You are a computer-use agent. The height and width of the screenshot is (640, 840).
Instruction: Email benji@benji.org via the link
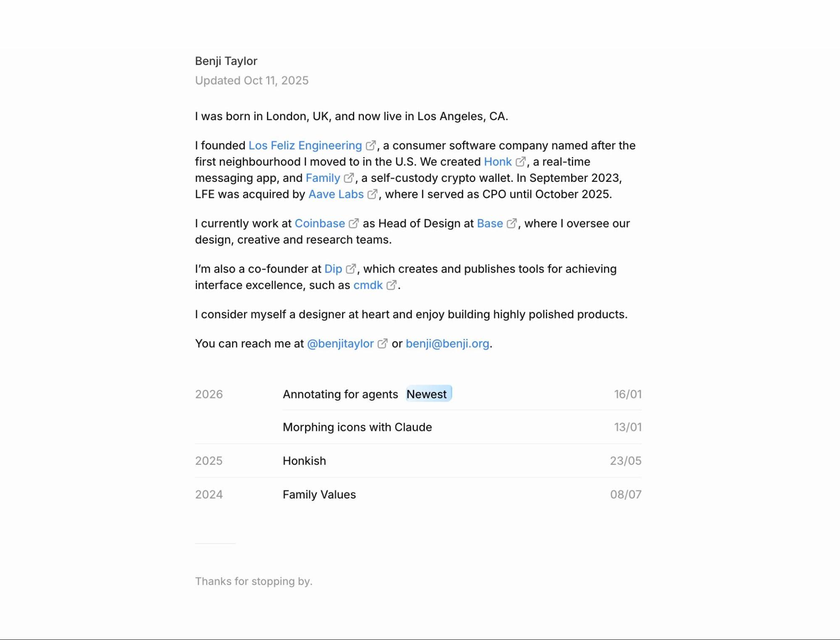(447, 344)
